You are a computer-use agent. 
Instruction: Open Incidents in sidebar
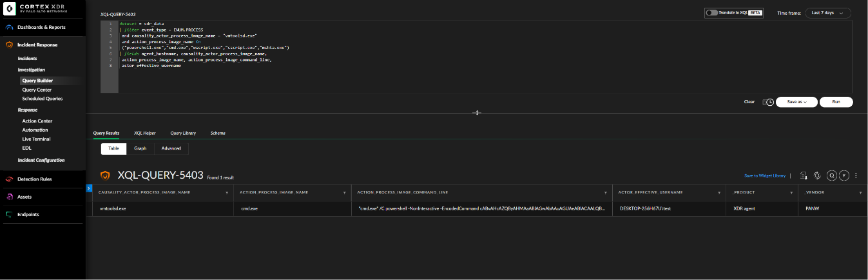[27, 59]
